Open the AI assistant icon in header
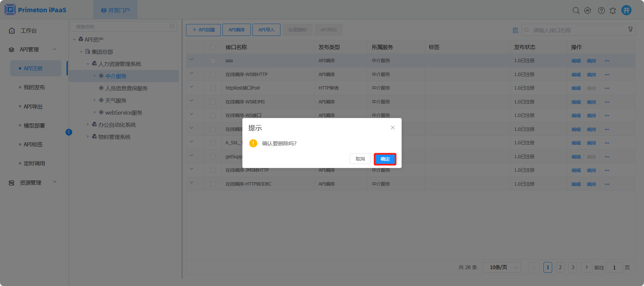Viewport: 644px width, 286px height. (x=588, y=10)
